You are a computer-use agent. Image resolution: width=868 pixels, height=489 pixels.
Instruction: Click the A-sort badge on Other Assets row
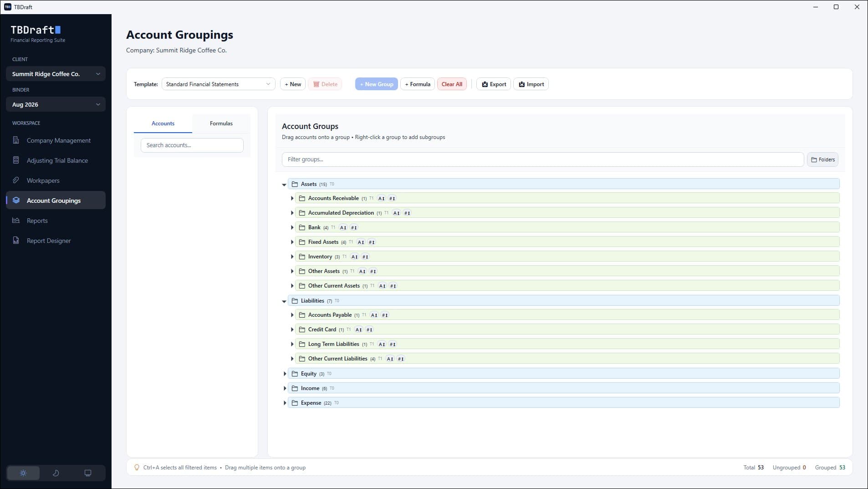coord(363,271)
